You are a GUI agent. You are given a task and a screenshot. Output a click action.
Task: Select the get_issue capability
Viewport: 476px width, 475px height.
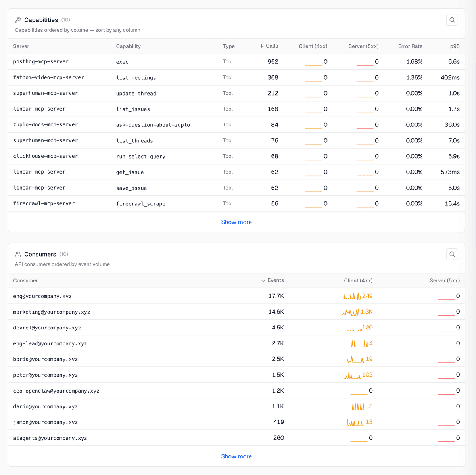pos(130,172)
